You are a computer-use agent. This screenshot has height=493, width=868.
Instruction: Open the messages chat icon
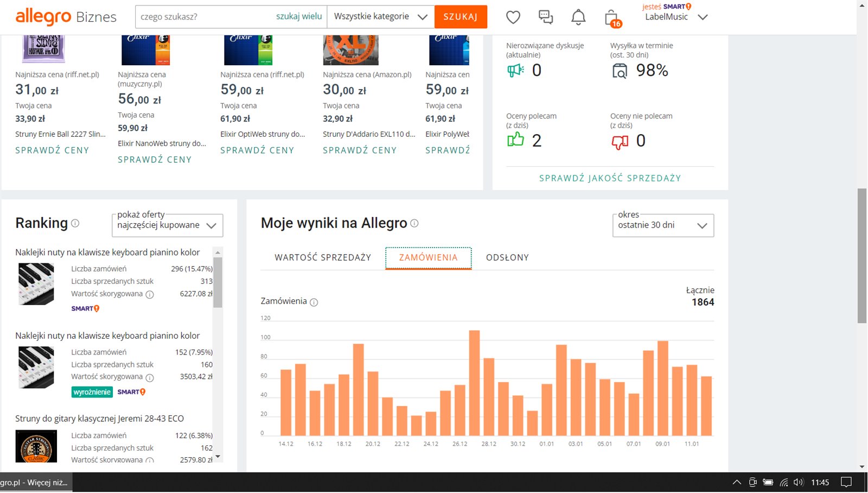point(545,17)
